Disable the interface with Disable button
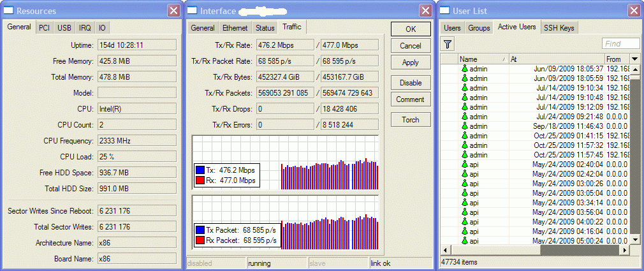This screenshot has height=271, width=644. 411,82
